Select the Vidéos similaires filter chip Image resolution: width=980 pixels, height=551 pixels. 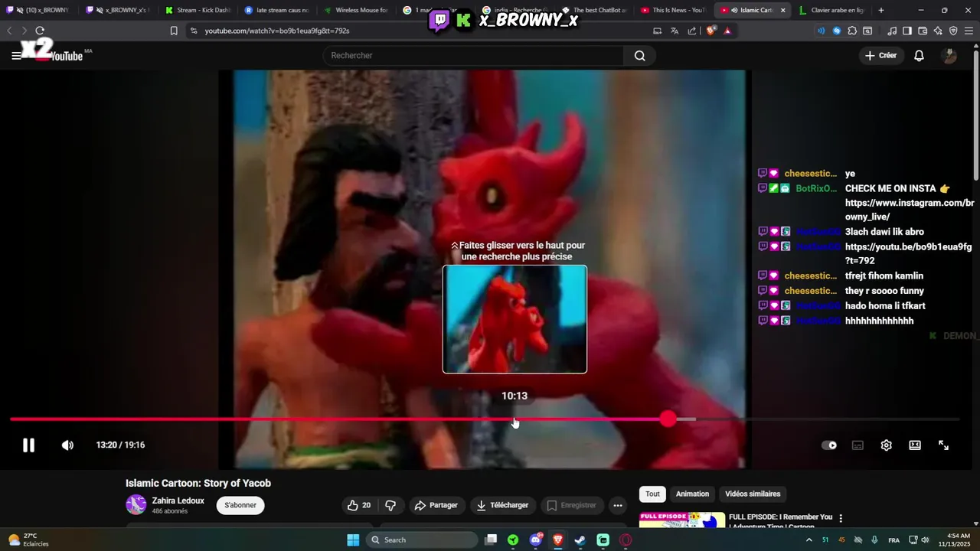pyautogui.click(x=753, y=494)
